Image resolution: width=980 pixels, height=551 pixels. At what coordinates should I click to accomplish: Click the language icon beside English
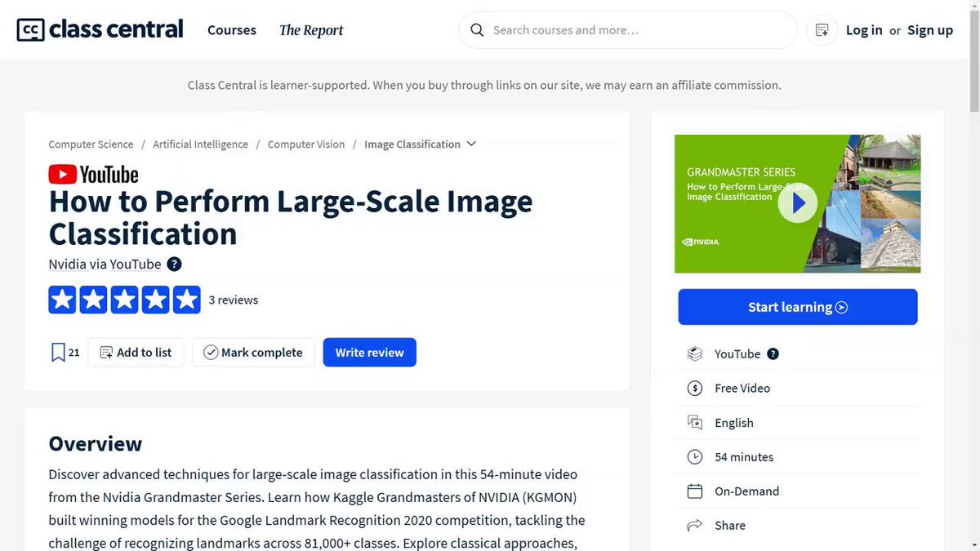click(x=695, y=423)
